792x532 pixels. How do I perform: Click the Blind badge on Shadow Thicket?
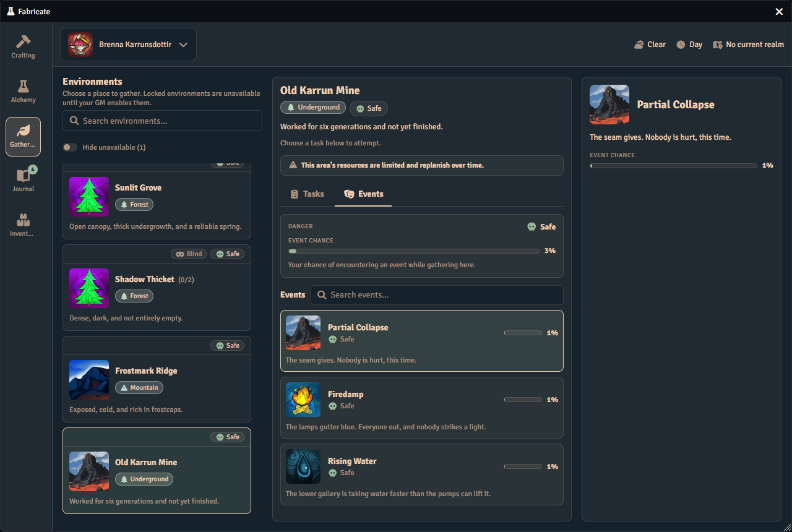pos(189,254)
